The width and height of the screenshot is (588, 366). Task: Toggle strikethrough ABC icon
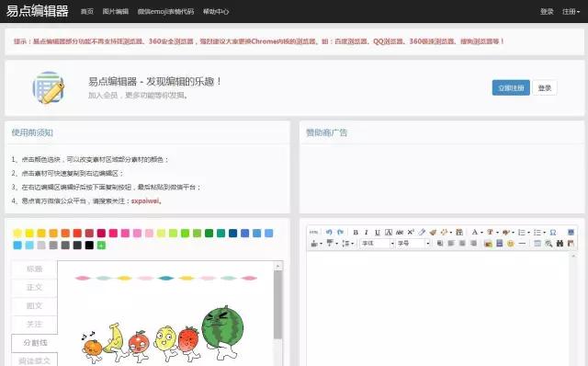400,233
